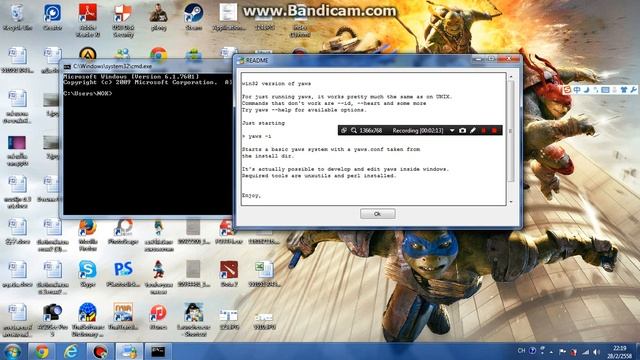Click the Ok button in README dialog
The image size is (640, 360).
coord(378,213)
